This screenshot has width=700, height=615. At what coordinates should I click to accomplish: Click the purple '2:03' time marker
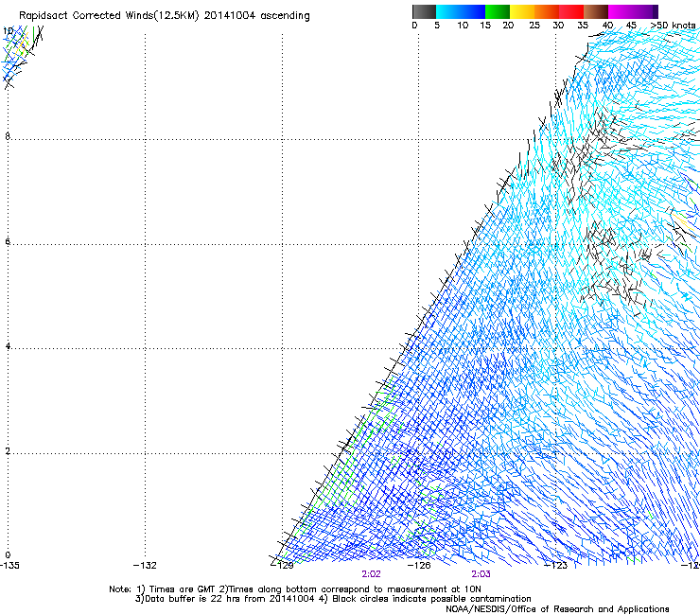[x=481, y=574]
